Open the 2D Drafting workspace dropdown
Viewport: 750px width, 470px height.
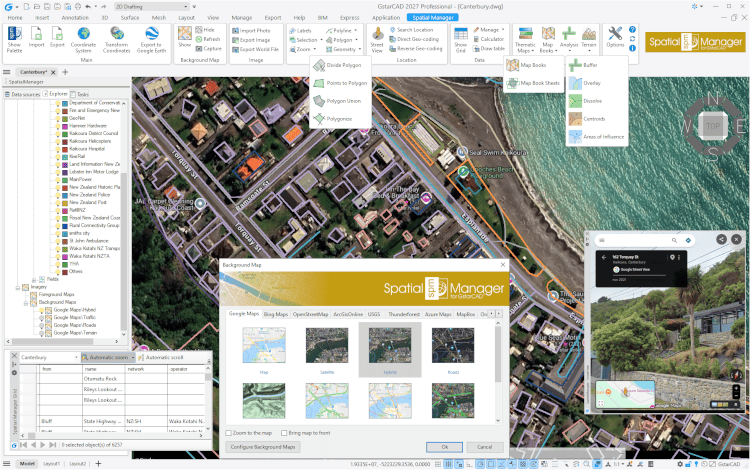(x=152, y=7)
